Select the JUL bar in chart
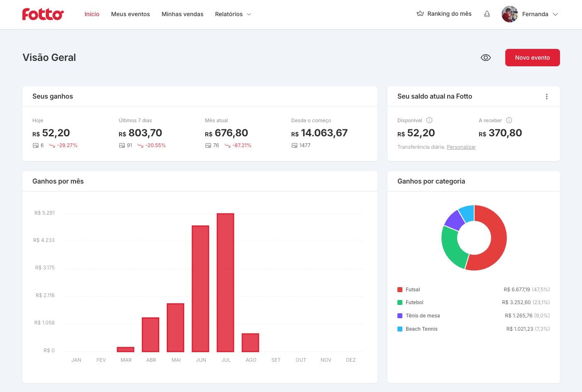 point(226,283)
